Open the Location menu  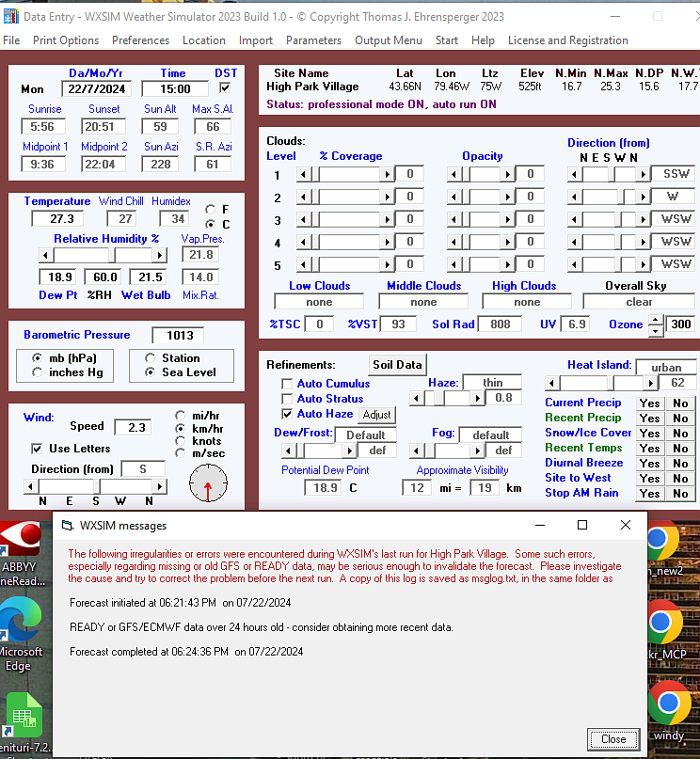pyautogui.click(x=204, y=40)
